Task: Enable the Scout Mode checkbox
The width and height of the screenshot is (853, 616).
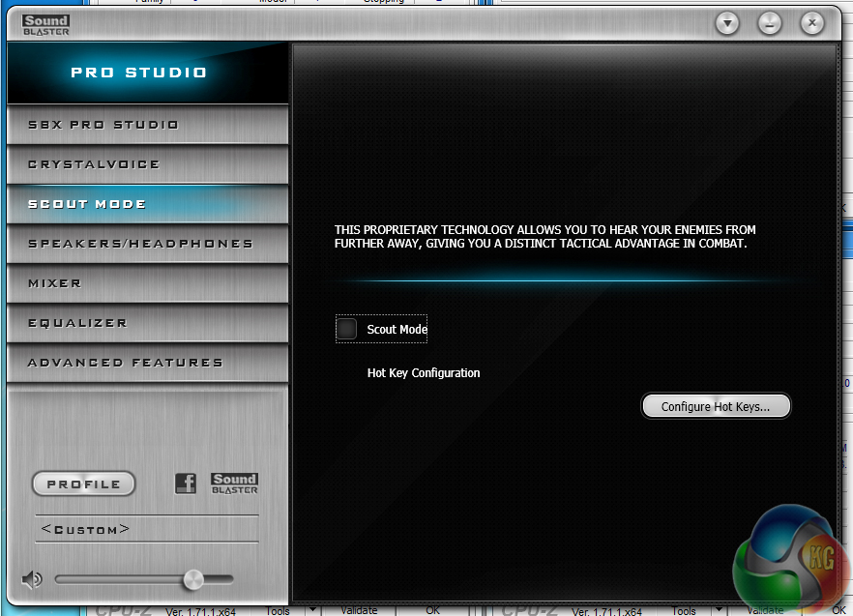Action: click(346, 329)
